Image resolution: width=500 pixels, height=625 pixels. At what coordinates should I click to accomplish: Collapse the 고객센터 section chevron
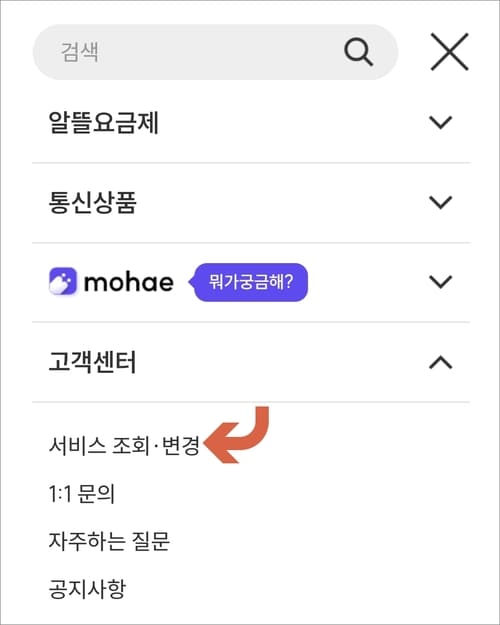pyautogui.click(x=441, y=362)
